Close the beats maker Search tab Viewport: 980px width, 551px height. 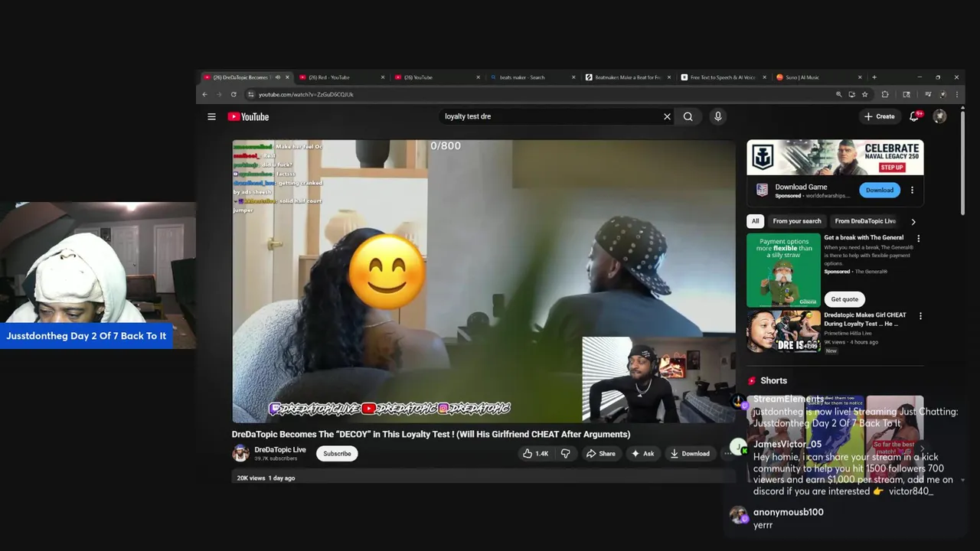[573, 77]
